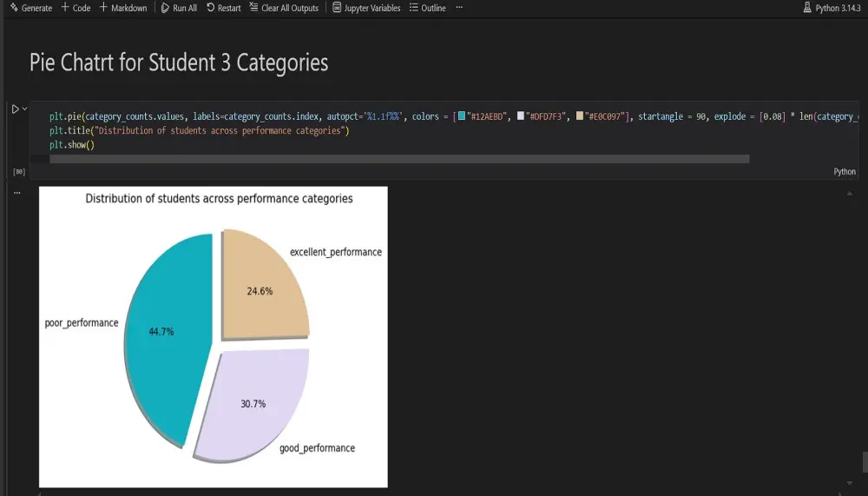This screenshot has width=868, height=496.
Task: Open toolbar more actions ellipsis
Action: click(459, 8)
